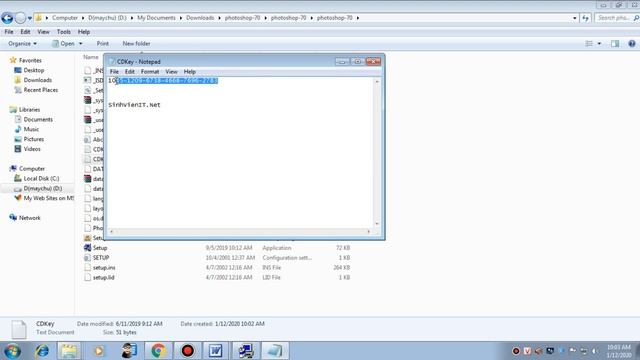Image resolution: width=640 pixels, height=360 pixels.
Task: Click the Change your view icon
Action: pos(589,44)
